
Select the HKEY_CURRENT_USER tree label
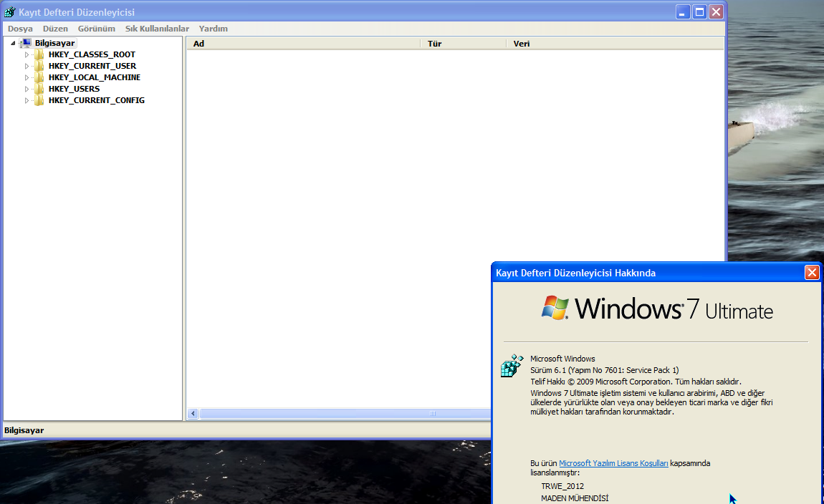click(92, 66)
